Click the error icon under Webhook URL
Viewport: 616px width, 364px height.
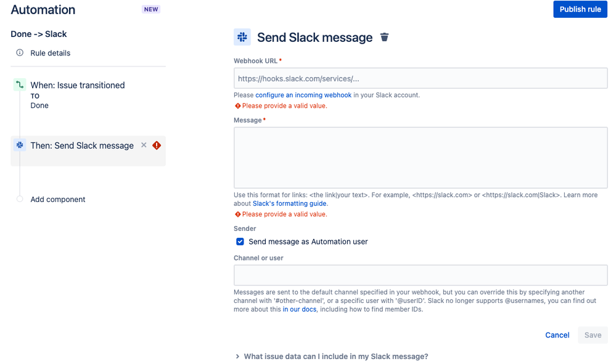point(237,105)
